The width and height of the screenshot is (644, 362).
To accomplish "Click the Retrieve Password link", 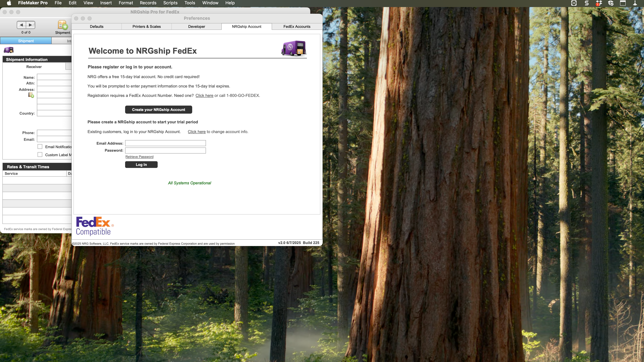I will (x=140, y=157).
